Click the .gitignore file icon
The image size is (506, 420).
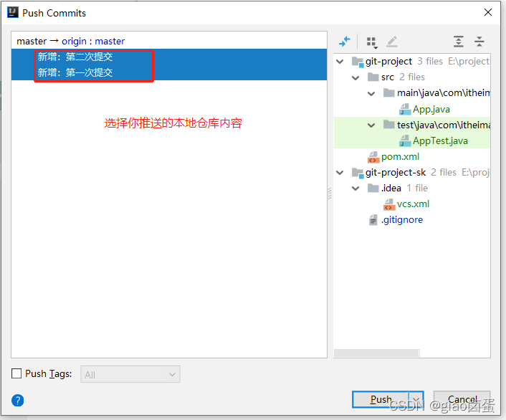373,220
